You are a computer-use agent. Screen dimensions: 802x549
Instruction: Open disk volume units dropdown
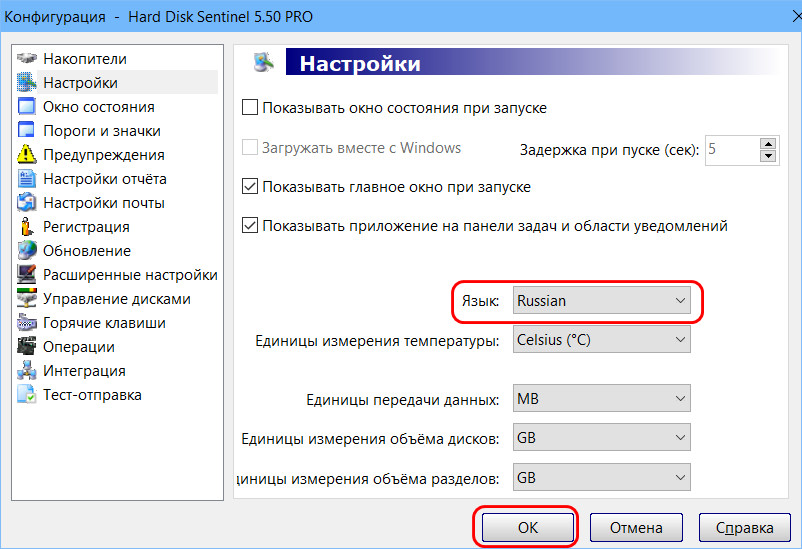tap(602, 437)
